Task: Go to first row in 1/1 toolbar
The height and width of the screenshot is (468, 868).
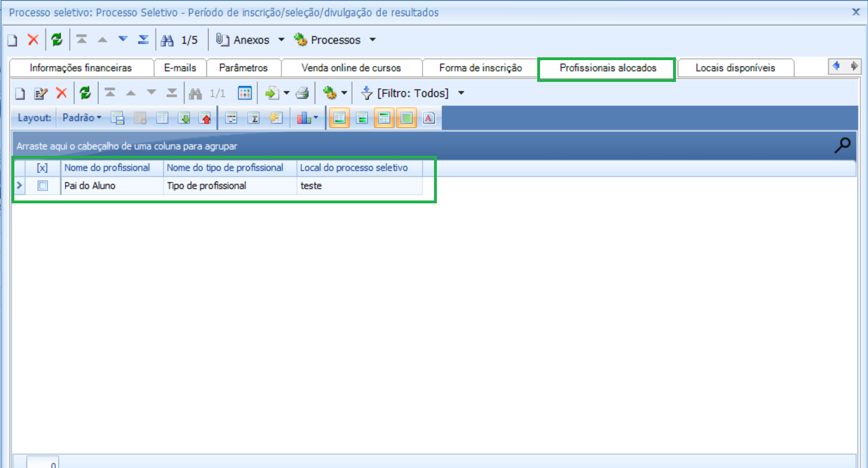Action: [110, 93]
